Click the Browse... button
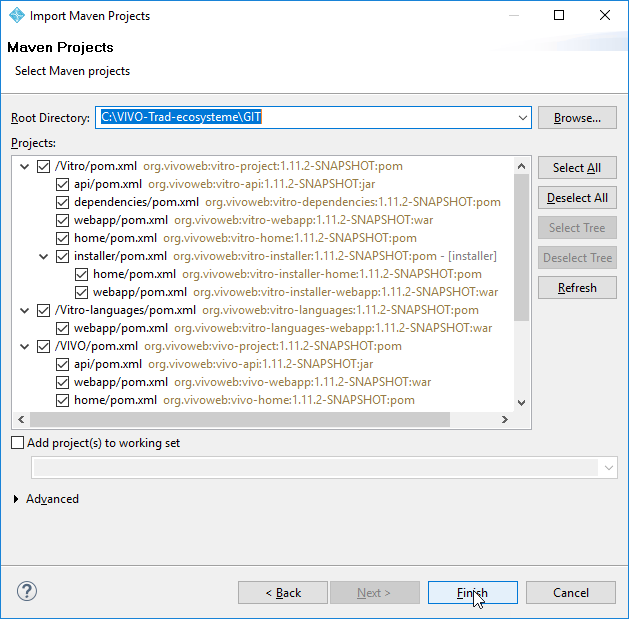The width and height of the screenshot is (629, 619). click(x=577, y=118)
